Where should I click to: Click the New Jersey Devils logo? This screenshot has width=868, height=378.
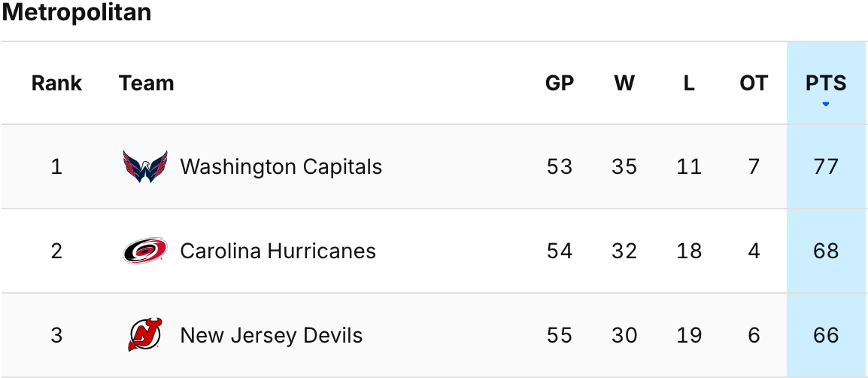point(145,335)
